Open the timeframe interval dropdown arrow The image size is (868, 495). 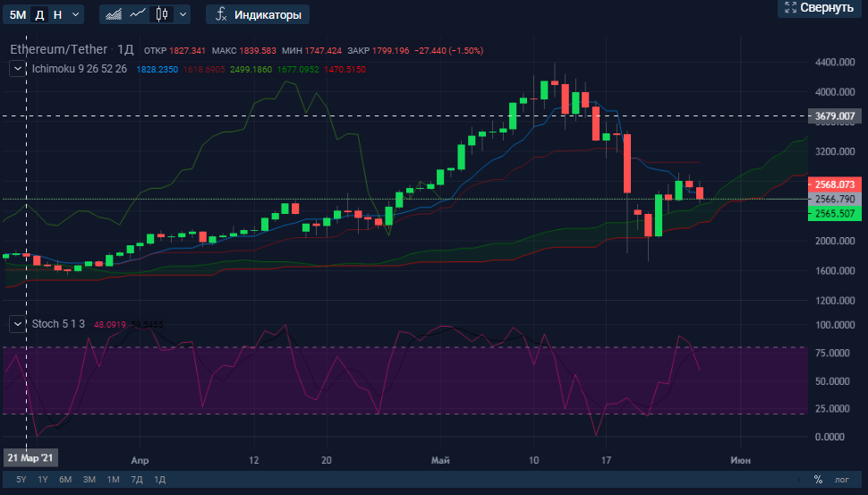click(x=75, y=14)
